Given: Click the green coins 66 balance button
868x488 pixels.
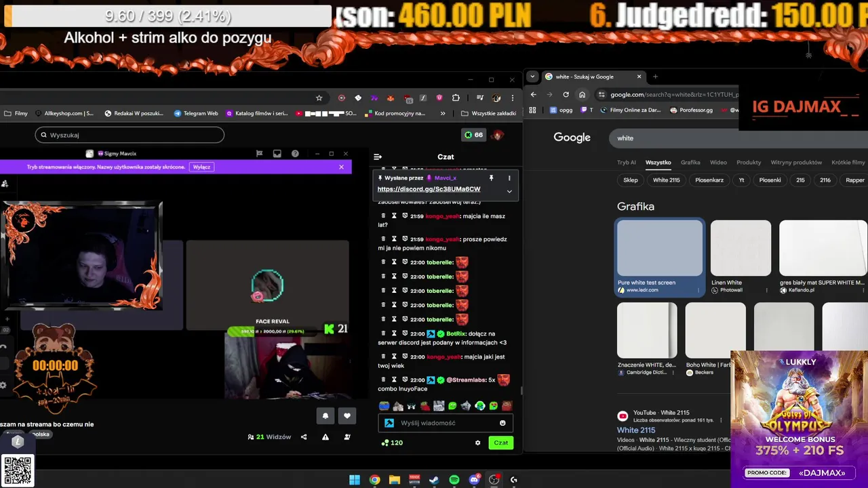Looking at the screenshot, I should click(x=473, y=135).
